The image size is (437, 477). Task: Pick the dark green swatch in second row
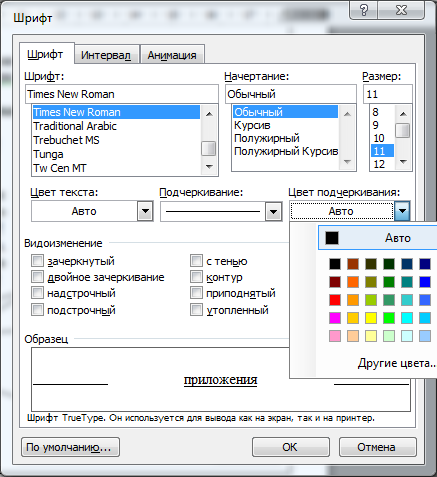coord(389,282)
